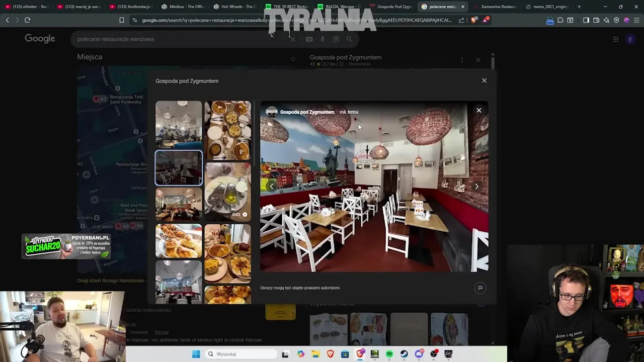Switch to the Konfrontacja YouTube tab
Image resolution: width=644 pixels, height=362 pixels.
131,7
